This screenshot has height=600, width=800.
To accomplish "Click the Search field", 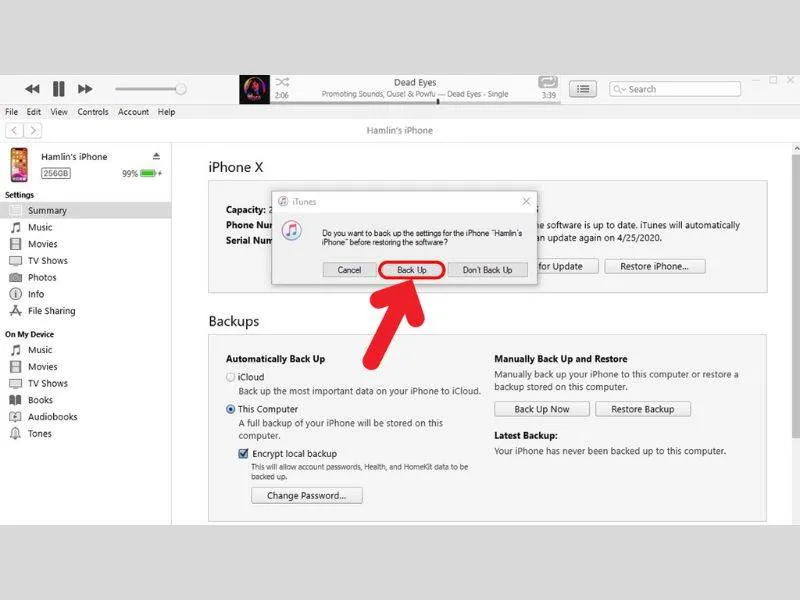I will pos(674,89).
